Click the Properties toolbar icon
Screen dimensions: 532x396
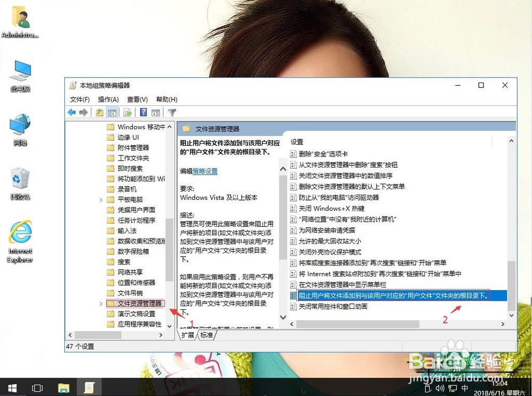click(x=100, y=112)
